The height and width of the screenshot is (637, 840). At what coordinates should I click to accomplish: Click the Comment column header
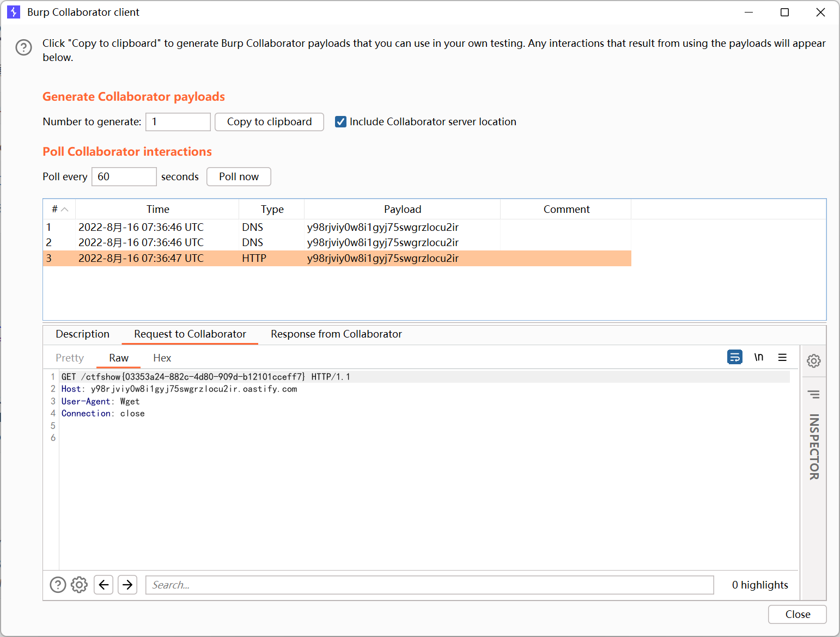tap(566, 209)
